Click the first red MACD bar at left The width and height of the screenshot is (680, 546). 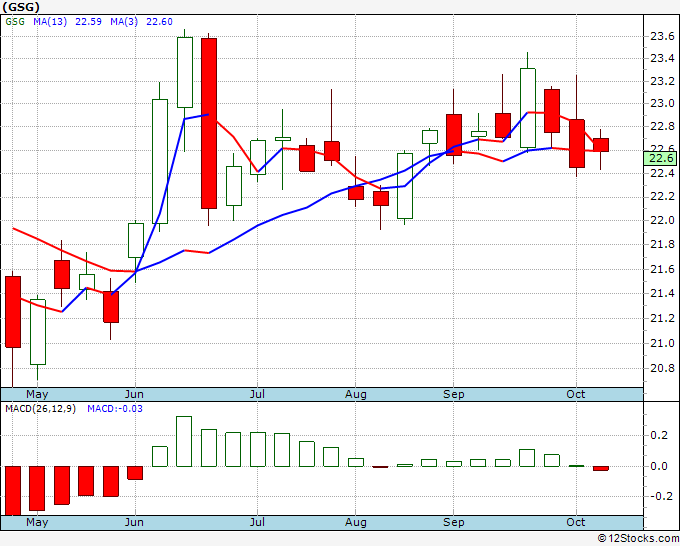[13, 491]
